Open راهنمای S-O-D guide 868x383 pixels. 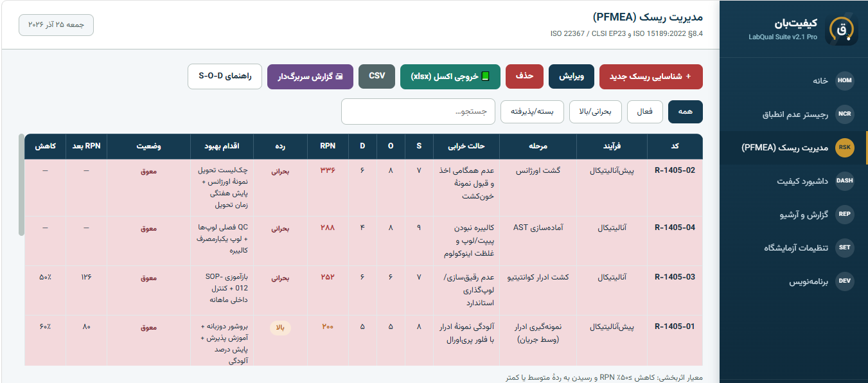[225, 76]
